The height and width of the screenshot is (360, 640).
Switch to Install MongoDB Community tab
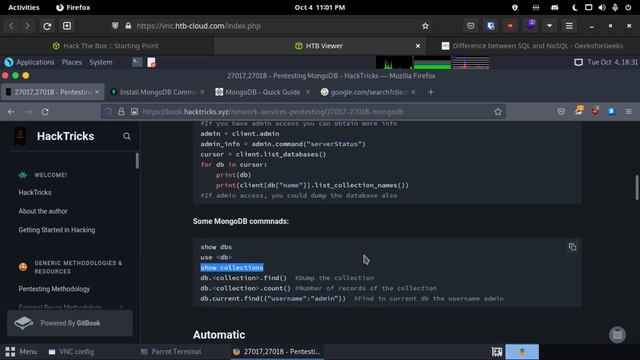coord(158,92)
